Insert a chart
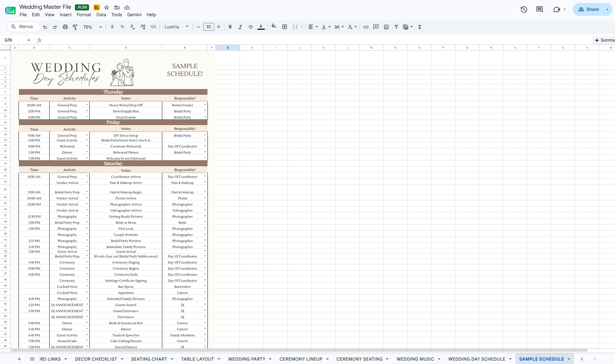 (x=386, y=27)
